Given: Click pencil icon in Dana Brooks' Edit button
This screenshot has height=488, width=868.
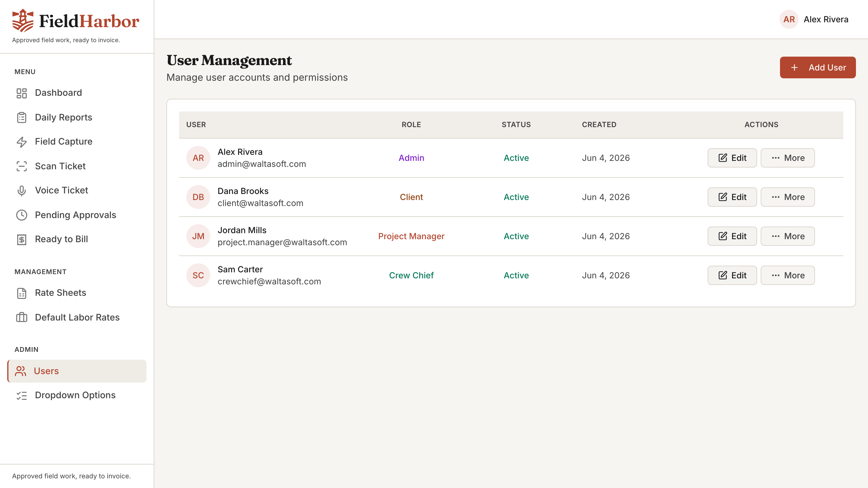Looking at the screenshot, I should (723, 197).
